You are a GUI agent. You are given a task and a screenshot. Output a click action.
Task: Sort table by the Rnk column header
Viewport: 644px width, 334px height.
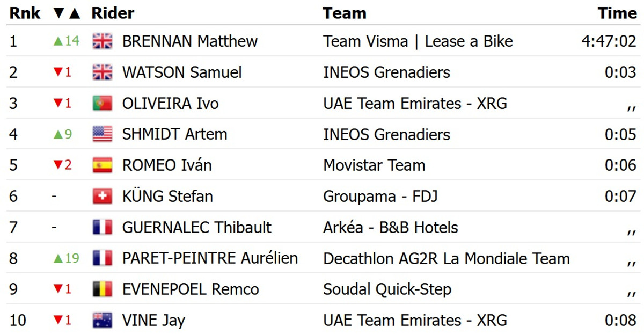pyautogui.click(x=25, y=13)
